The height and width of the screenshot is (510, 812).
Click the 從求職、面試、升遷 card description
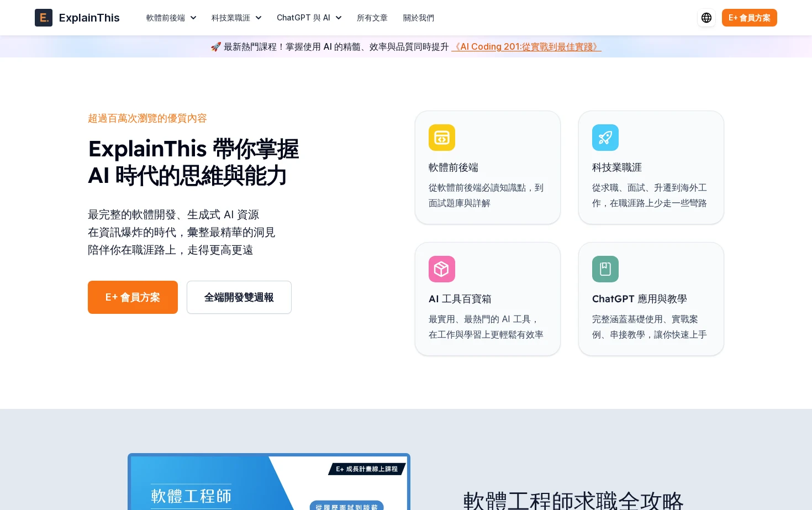pyautogui.click(x=650, y=196)
